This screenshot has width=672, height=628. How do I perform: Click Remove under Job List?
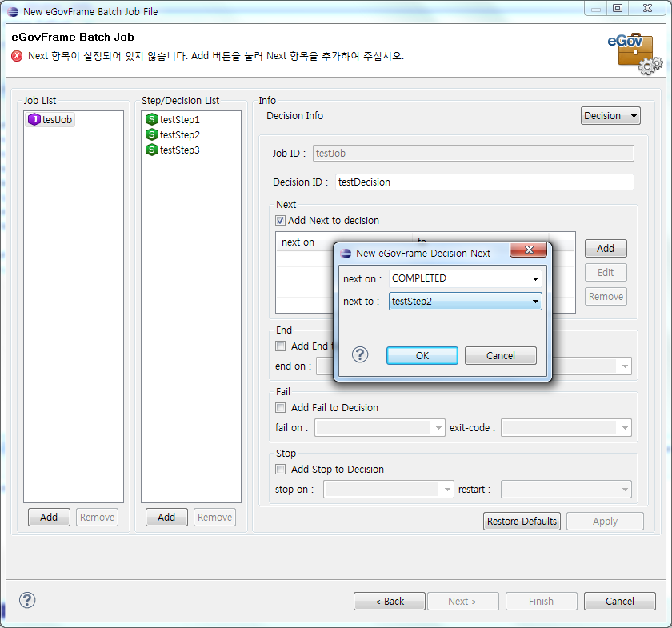point(97,517)
